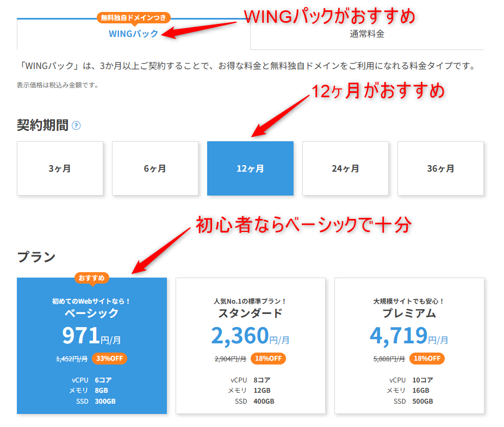Click the 大規模サイトでも安心！ tagline
Image resolution: width=504 pixels, height=427 pixels.
pyautogui.click(x=409, y=301)
